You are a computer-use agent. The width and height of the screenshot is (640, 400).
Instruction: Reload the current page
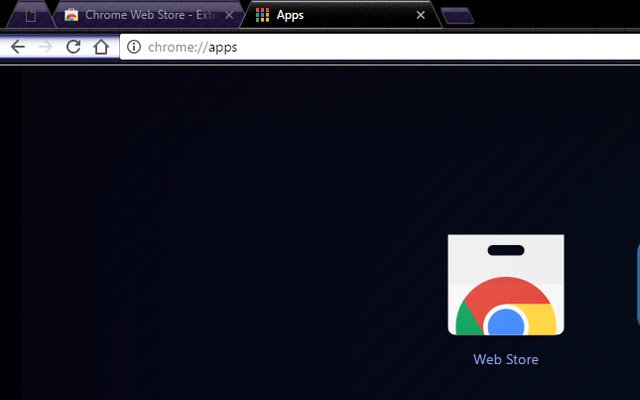[x=73, y=47]
